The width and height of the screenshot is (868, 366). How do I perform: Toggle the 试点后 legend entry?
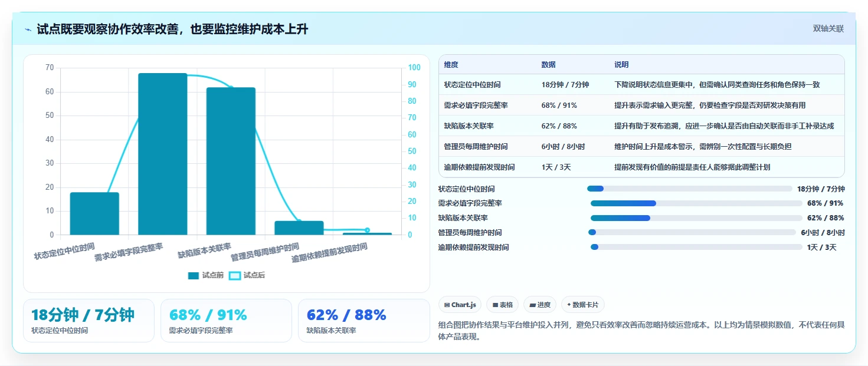(x=247, y=275)
